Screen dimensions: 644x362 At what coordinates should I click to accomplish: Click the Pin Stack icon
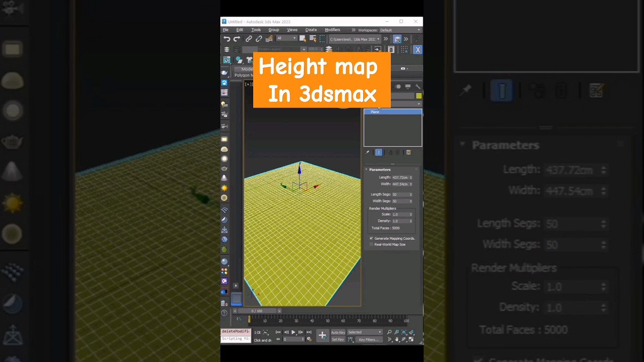(367, 152)
